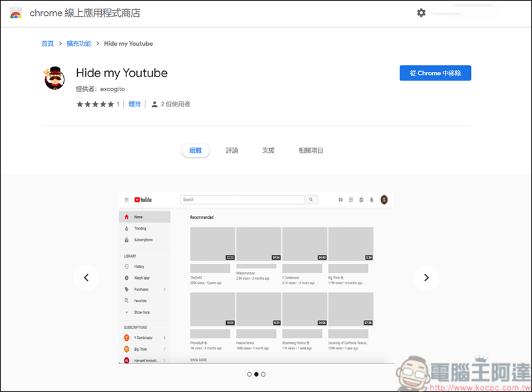The width and height of the screenshot is (532, 392).
Task: Click the video thumbnail above Bloomberg Politics
Action: tap(305, 309)
